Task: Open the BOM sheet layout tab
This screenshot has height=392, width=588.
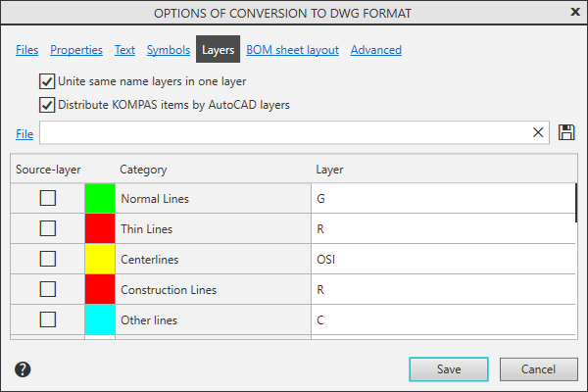Action: (292, 50)
